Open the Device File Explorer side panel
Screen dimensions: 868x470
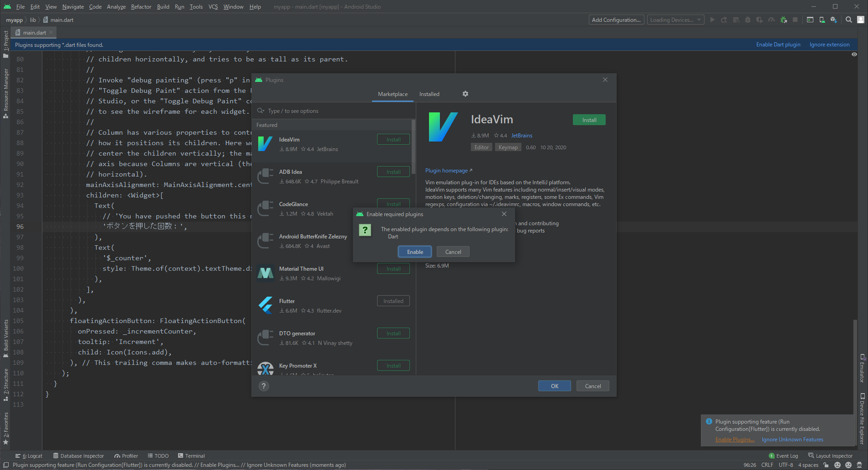pyautogui.click(x=862, y=419)
